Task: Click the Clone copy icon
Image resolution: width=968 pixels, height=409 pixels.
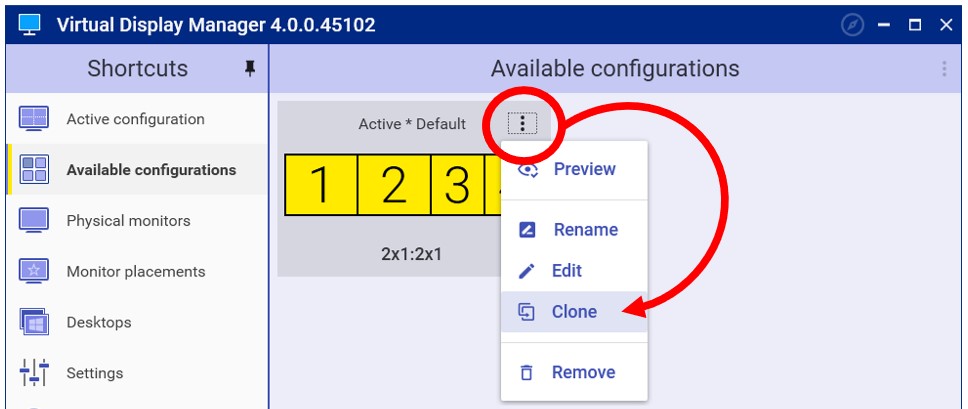Action: [x=526, y=312]
